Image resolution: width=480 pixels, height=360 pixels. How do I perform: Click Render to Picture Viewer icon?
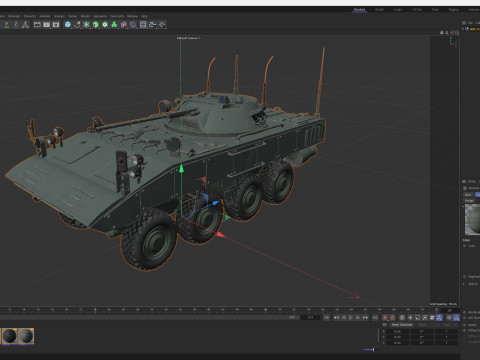pos(47,25)
